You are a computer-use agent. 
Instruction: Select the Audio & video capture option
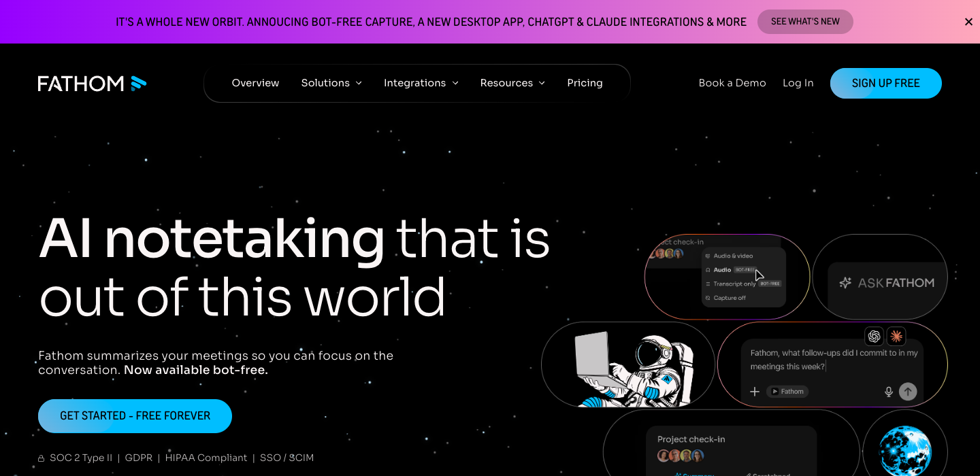coord(729,256)
